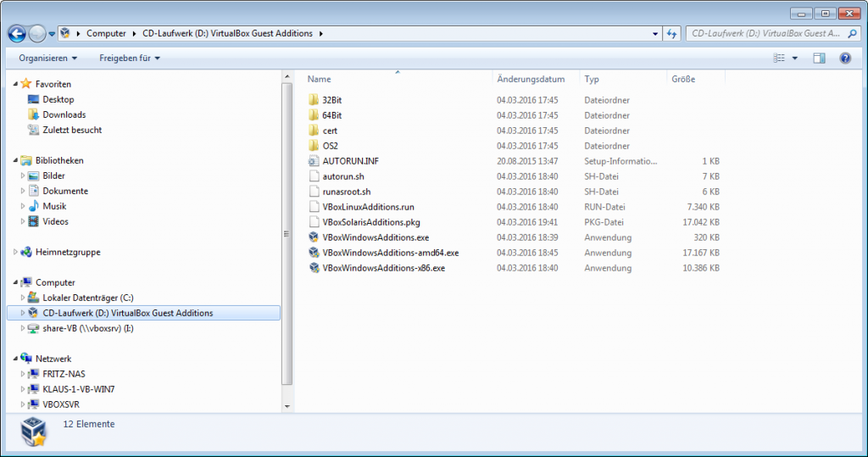The image size is (868, 457).
Task: Click the search magnifier icon
Action: click(852, 34)
